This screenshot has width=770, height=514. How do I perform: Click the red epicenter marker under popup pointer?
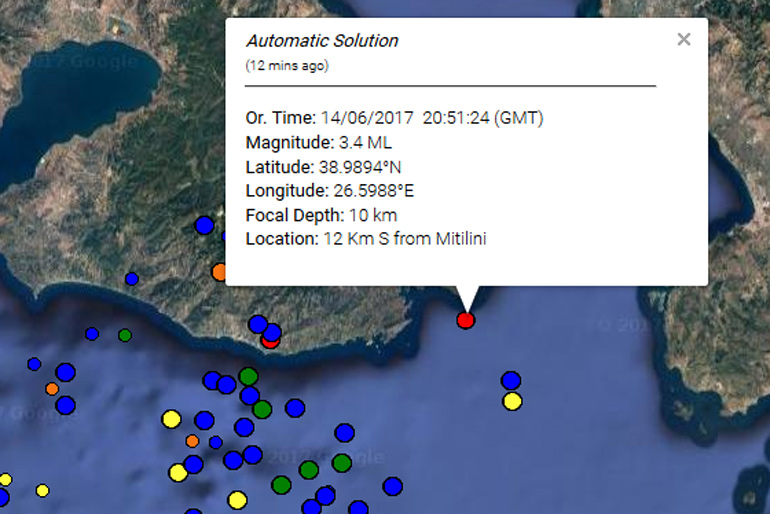(x=465, y=320)
